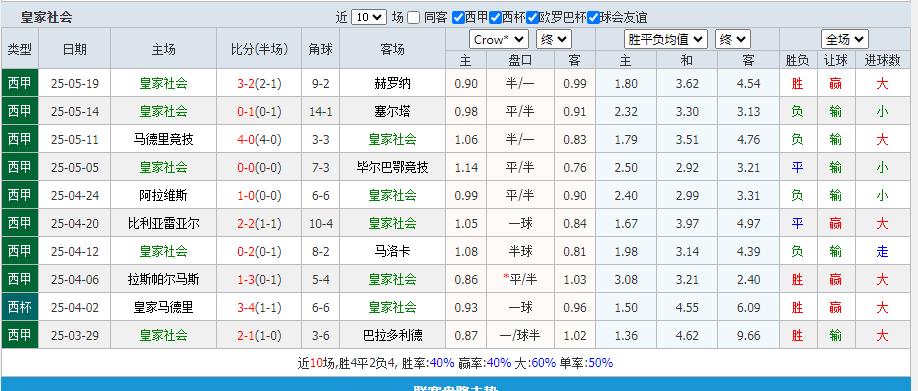Screen dimensions: 918x391
Task: Click the 平 result in 毕尔巴鄂竞技 row
Action: (x=797, y=167)
